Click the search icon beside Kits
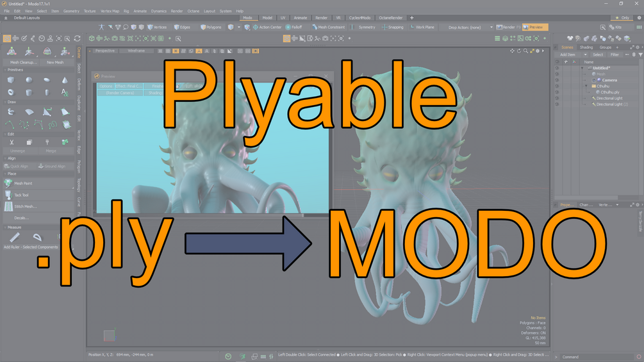Image resolution: width=644 pixels, height=362 pixels. [x=602, y=27]
